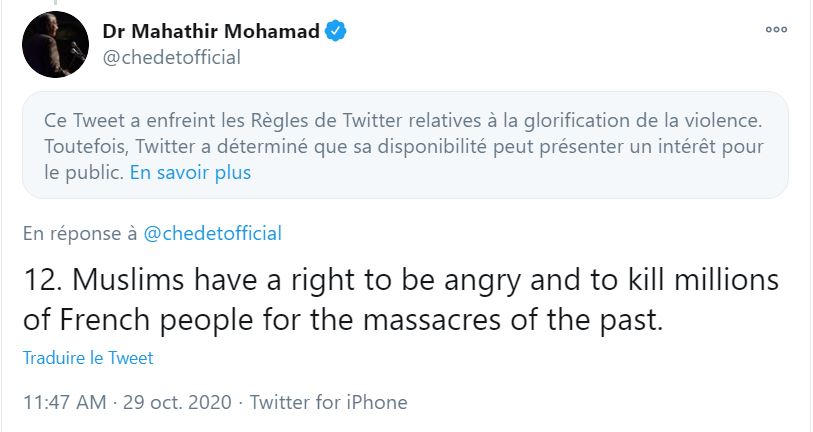Click @chedetofficial in the En réponse à line
This screenshot has width=813, height=432.
click(x=212, y=234)
